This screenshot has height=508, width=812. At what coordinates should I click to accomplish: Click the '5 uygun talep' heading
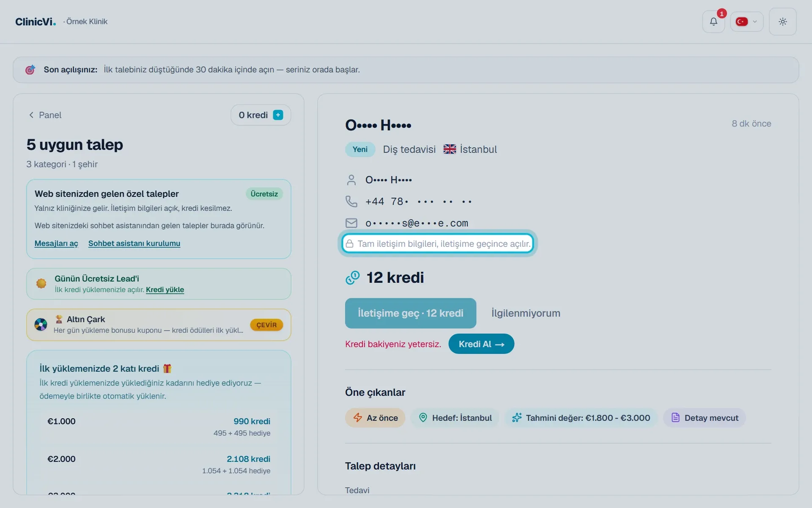74,145
